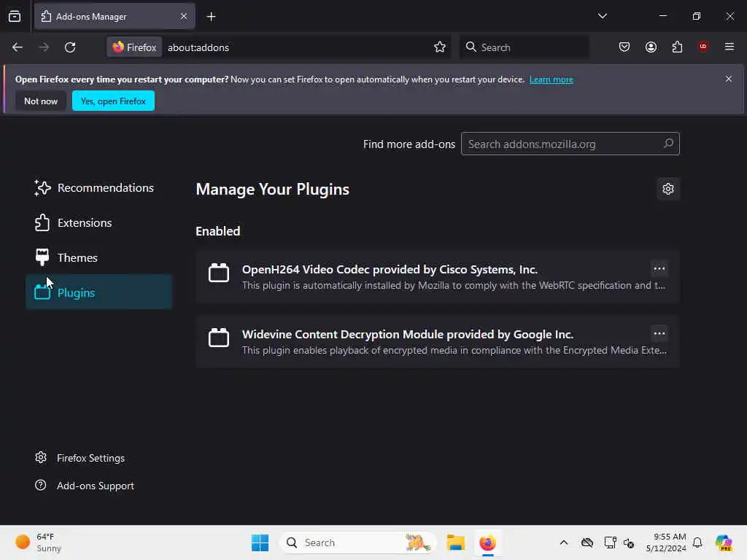747x560 pixels.
Task: Open the Extensions puzzle toolbar icon
Action: [x=677, y=47]
